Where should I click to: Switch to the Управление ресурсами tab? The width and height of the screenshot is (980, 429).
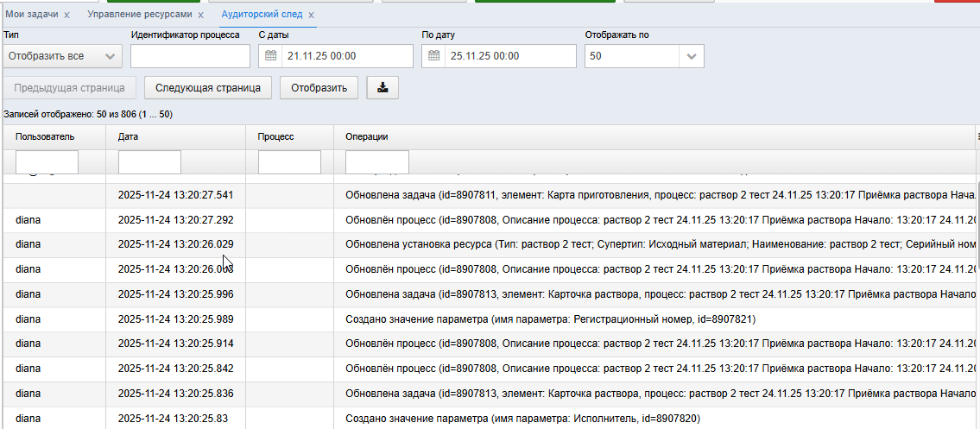click(x=140, y=14)
